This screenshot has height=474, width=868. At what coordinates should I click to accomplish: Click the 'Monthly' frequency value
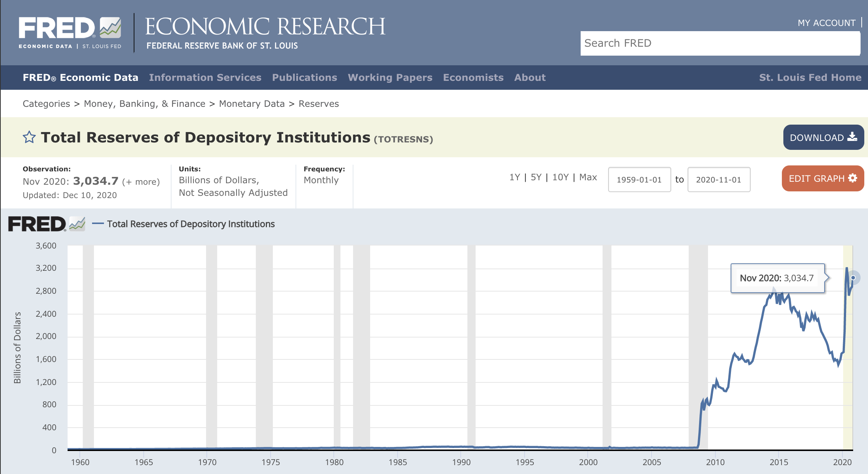(321, 180)
